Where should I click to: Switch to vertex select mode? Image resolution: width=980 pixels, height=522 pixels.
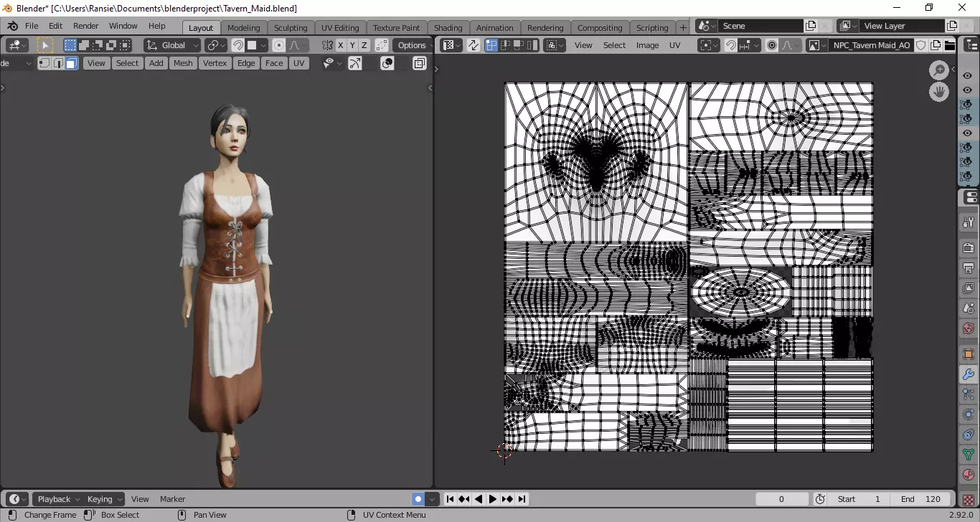tap(44, 63)
